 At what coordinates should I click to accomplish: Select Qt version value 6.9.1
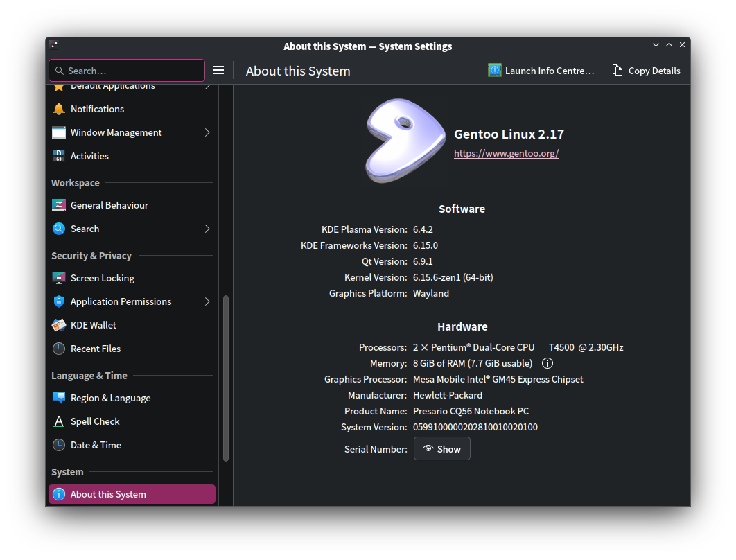(x=423, y=261)
